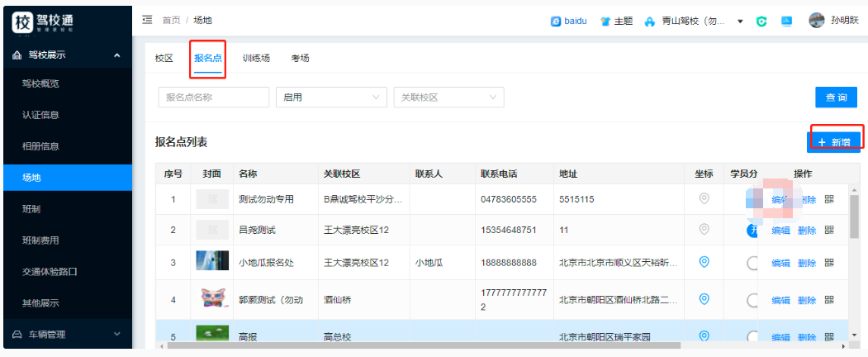868x357 pixels.
Task: Toggle 学员分 switch for 高报 row
Action: 752,336
